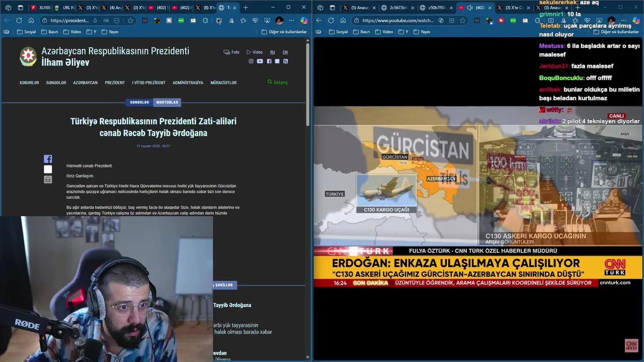This screenshot has height=362, width=644.
Task: Open Browser essentials heart icon in left toolbar
Action: [255, 20]
